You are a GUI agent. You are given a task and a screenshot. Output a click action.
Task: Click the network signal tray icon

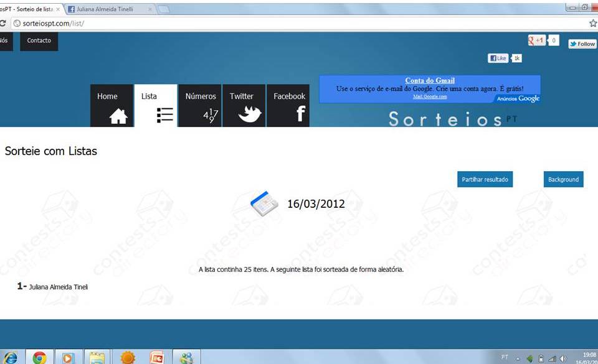(x=552, y=358)
